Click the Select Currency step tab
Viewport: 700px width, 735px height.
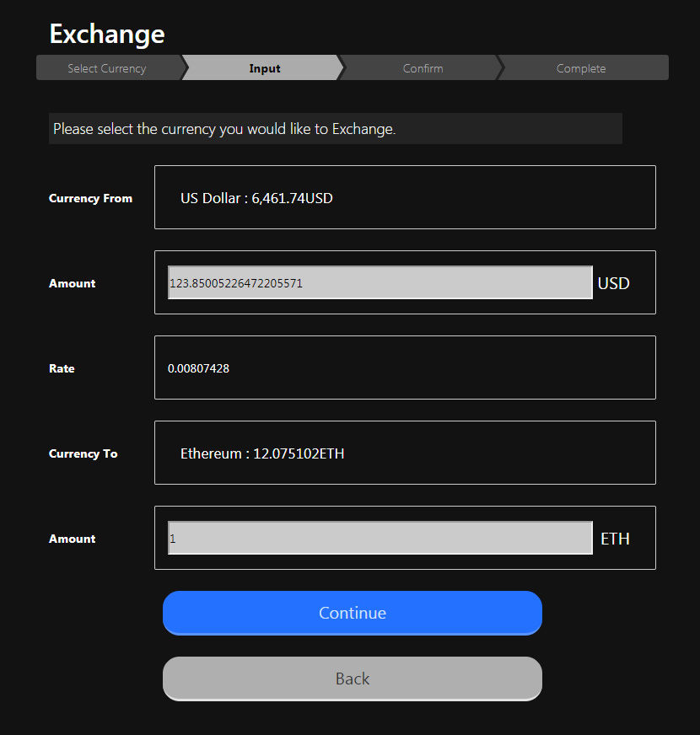[107, 68]
